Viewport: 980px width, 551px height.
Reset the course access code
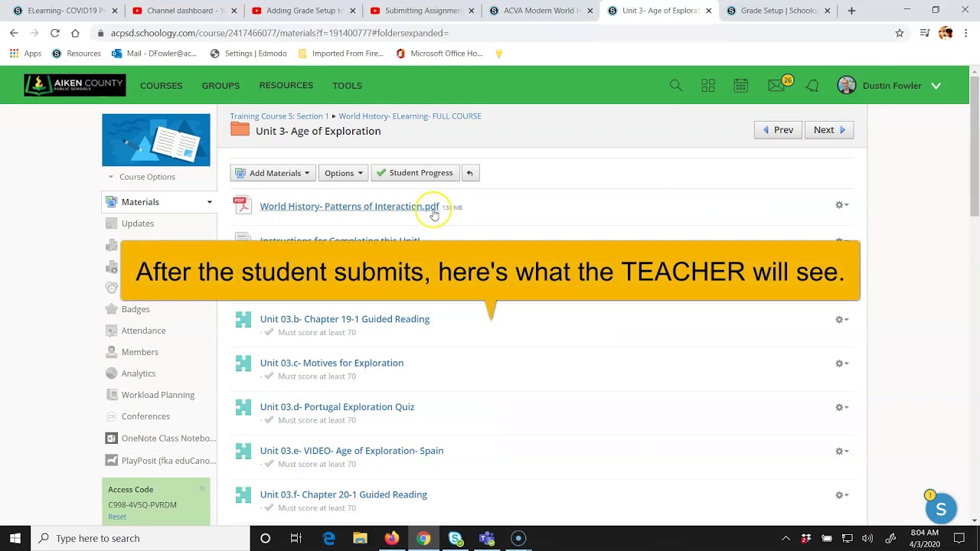pos(117,517)
